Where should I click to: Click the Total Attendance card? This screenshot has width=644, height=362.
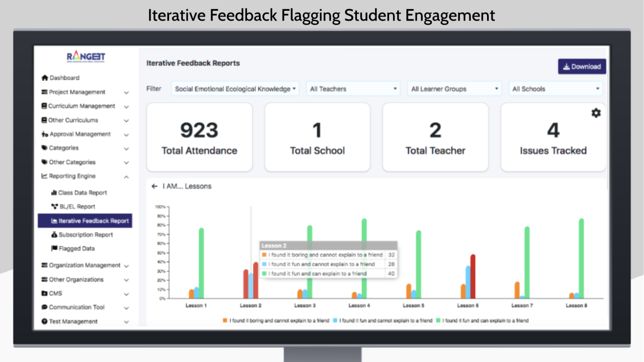tap(199, 137)
